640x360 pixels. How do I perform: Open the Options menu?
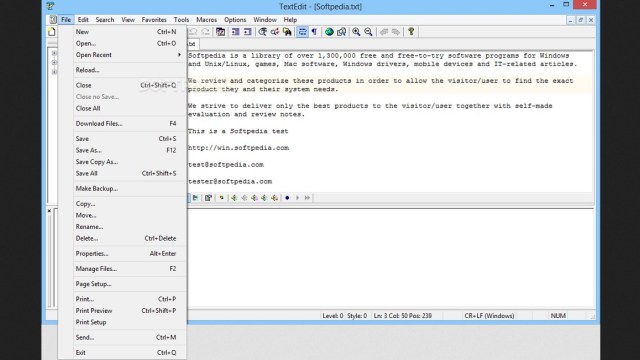(x=235, y=20)
